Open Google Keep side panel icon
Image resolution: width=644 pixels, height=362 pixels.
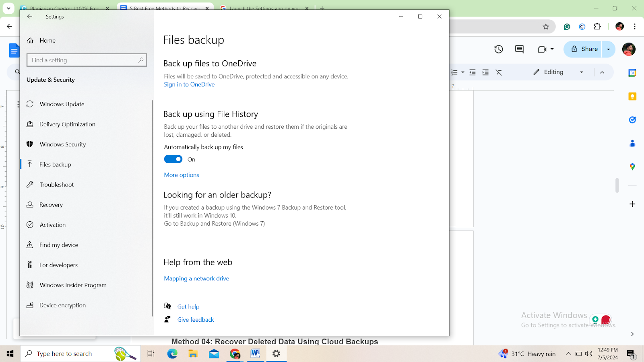point(632,97)
